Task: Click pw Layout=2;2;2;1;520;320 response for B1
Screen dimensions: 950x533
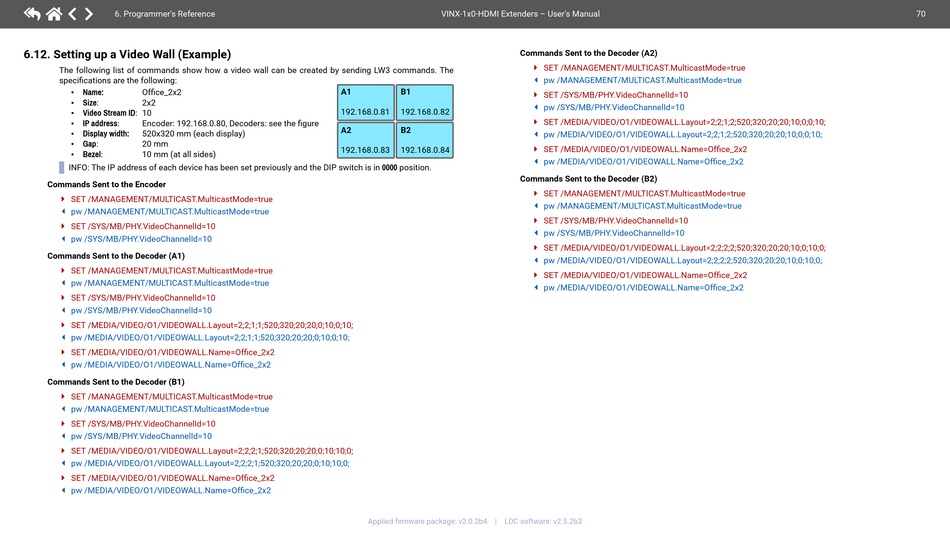Action: [210, 463]
